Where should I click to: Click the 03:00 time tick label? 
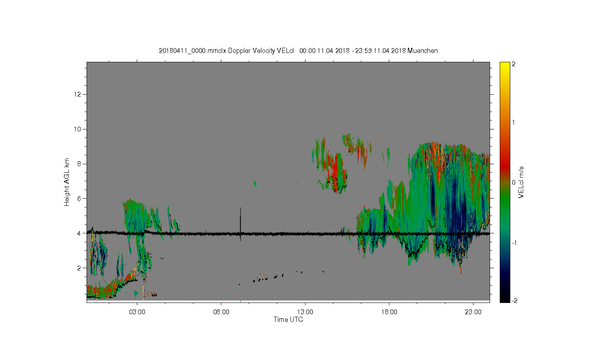coord(137,312)
